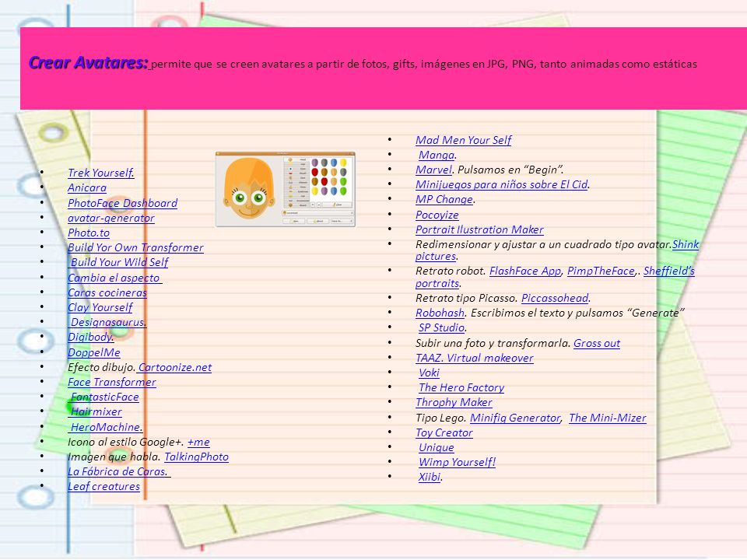
Task: Click TAAZ. Virtual makeover link
Action: (x=475, y=358)
